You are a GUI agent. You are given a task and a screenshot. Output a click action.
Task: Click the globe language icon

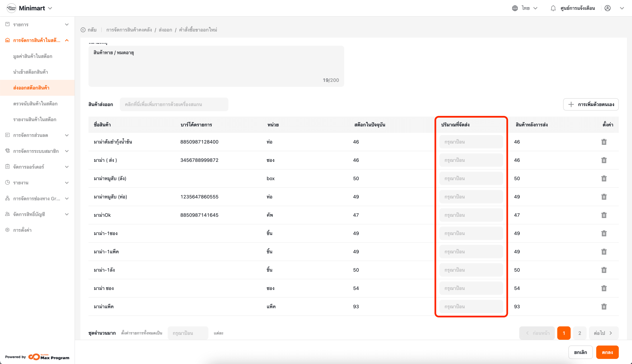(x=515, y=8)
